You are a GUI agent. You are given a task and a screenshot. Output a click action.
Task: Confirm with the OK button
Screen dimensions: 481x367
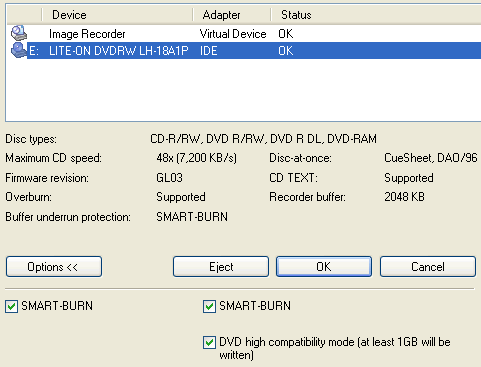(324, 267)
